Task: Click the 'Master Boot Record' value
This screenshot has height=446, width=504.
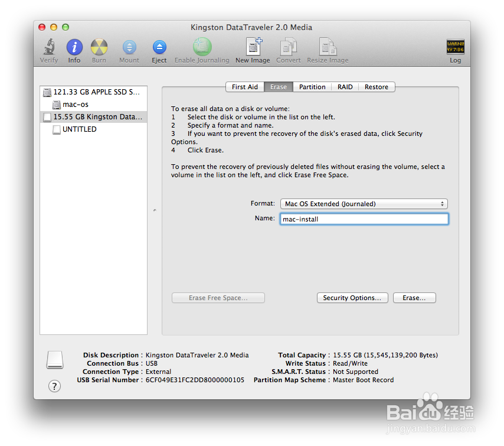Action: (x=363, y=380)
